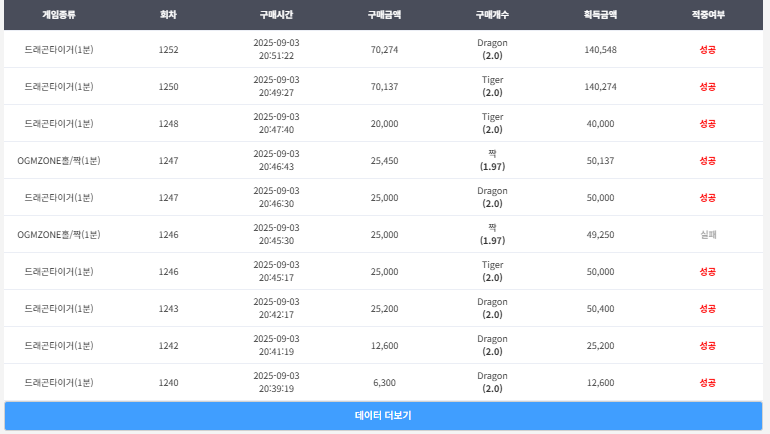Click the 적중여부 column header
This screenshot has width=770, height=434.
708,15
